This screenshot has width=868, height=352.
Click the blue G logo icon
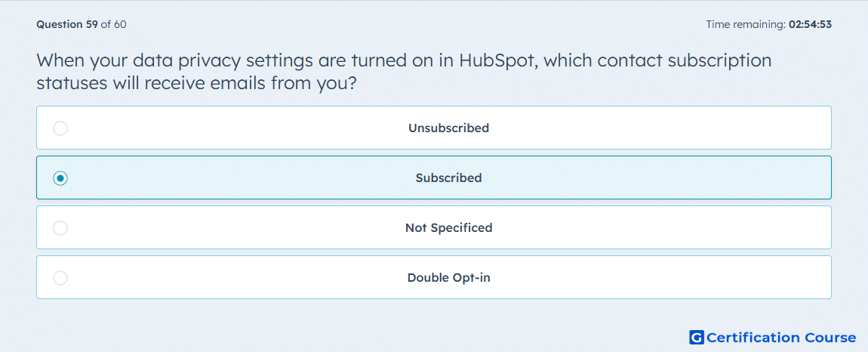(697, 337)
